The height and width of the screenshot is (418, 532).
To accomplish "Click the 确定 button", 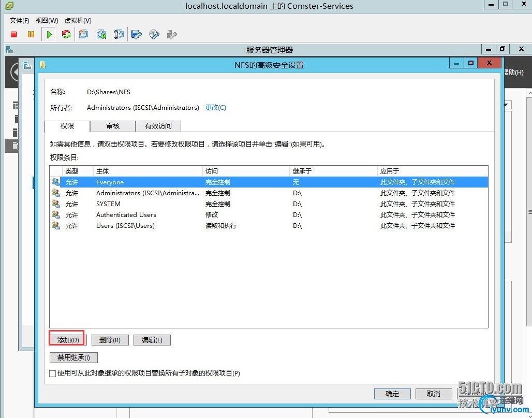I will click(392, 394).
